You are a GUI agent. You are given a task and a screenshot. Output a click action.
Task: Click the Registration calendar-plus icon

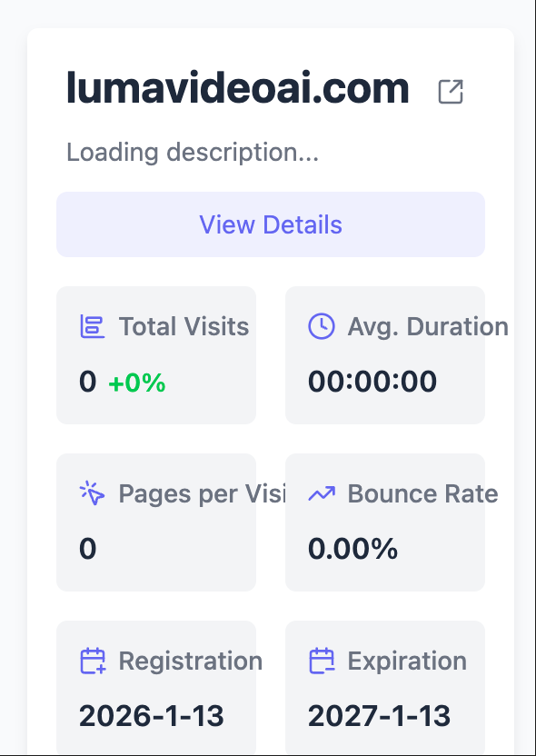(x=92, y=661)
